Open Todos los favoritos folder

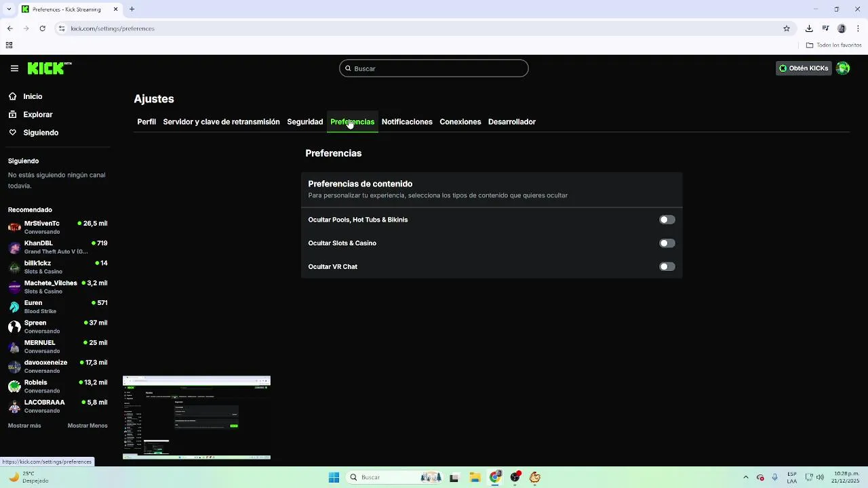coord(833,45)
